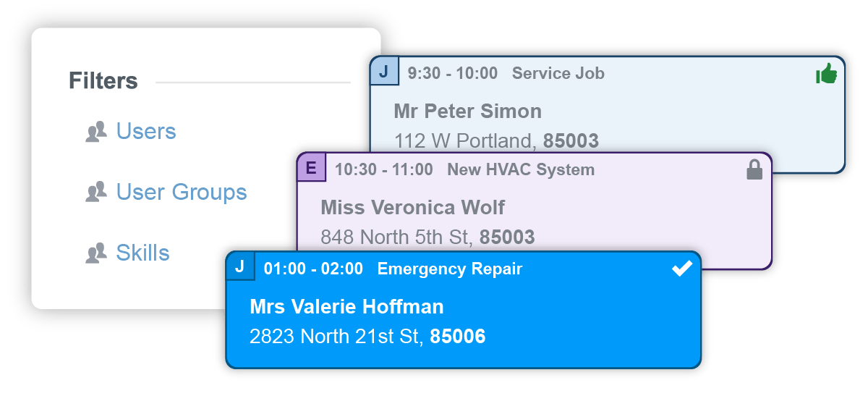Click the people icon beside Users
868x396 pixels.
(x=96, y=132)
